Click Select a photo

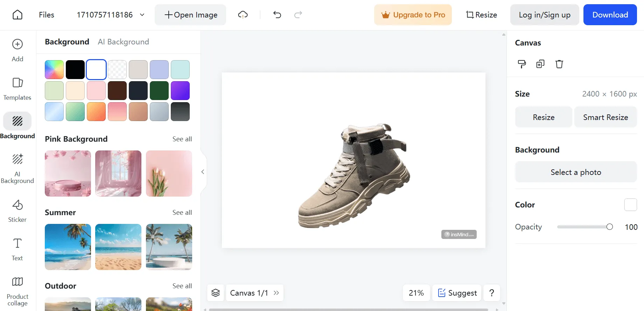576,172
